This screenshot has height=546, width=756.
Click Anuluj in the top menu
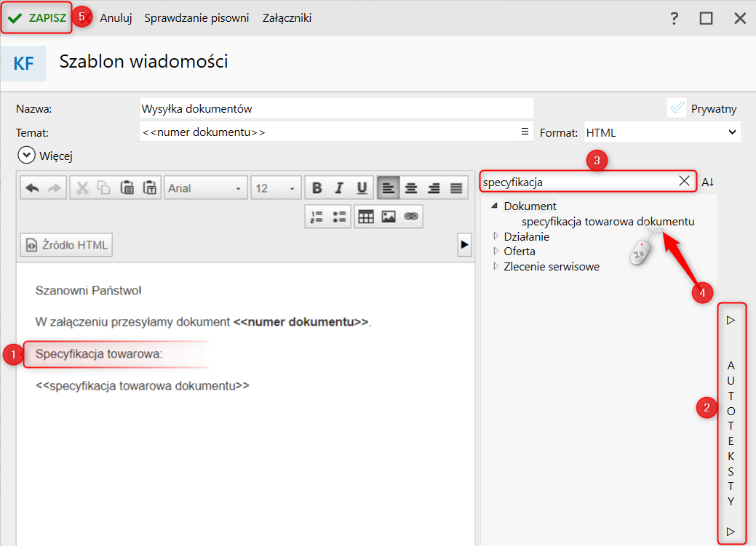click(x=116, y=18)
